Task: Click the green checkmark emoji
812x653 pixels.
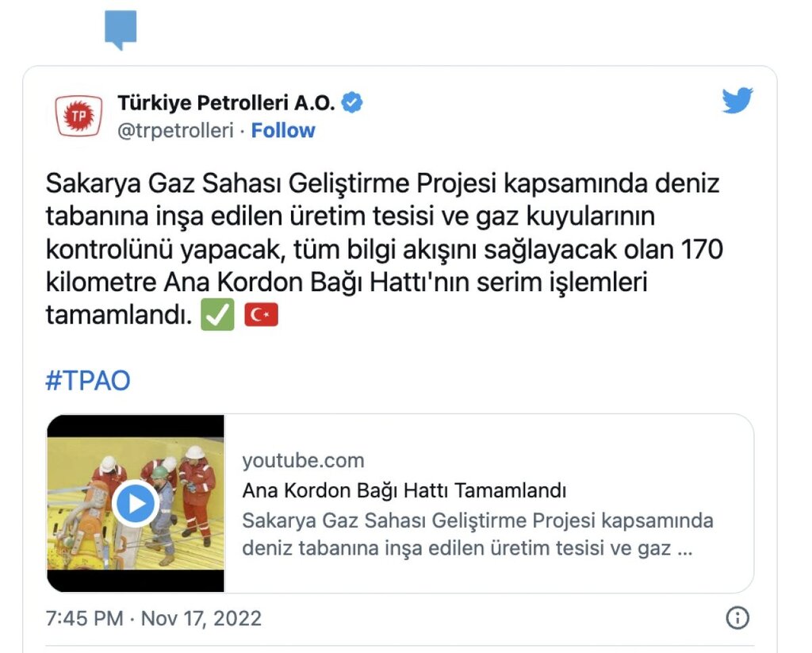Action: 217,314
